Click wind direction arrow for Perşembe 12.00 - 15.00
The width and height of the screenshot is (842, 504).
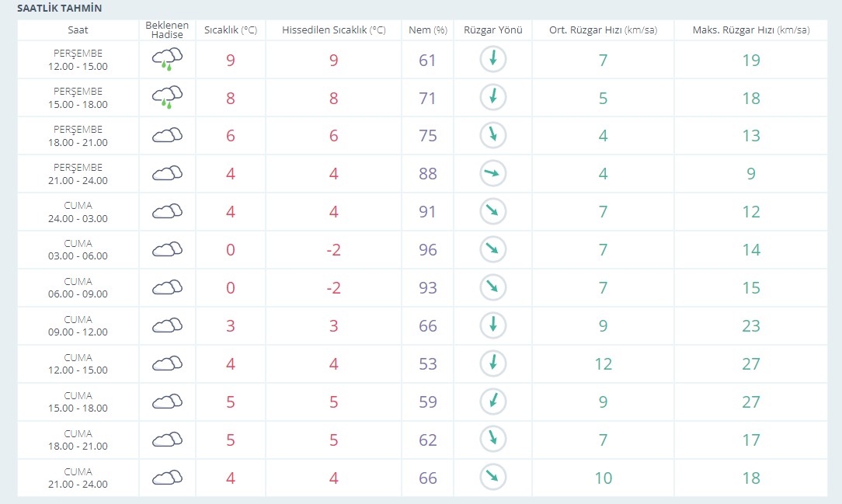pos(492,60)
